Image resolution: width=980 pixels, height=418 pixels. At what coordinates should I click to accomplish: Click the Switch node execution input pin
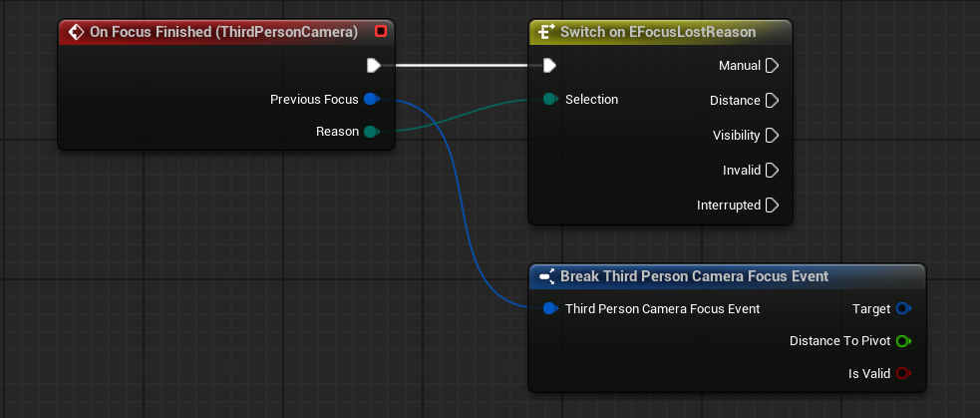coord(549,66)
